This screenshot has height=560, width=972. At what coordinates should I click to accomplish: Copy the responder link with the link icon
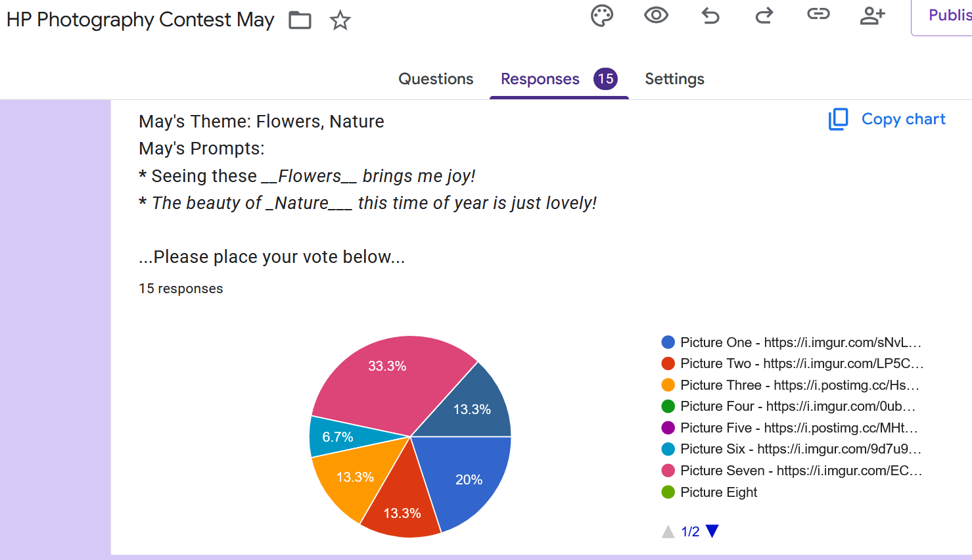(x=818, y=14)
